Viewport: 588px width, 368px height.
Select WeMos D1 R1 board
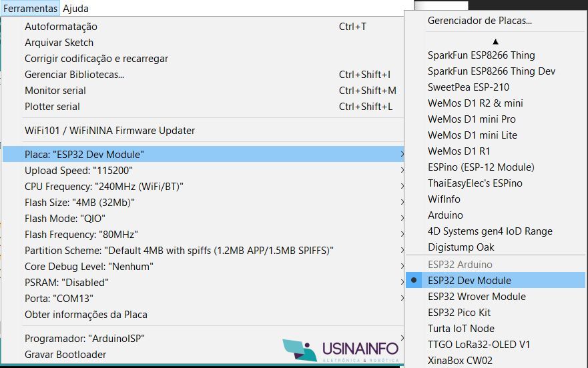coord(495,151)
